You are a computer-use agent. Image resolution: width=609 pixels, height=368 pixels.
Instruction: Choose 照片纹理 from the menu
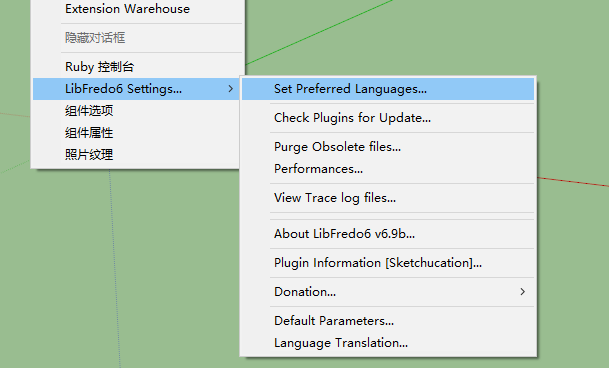click(136, 155)
